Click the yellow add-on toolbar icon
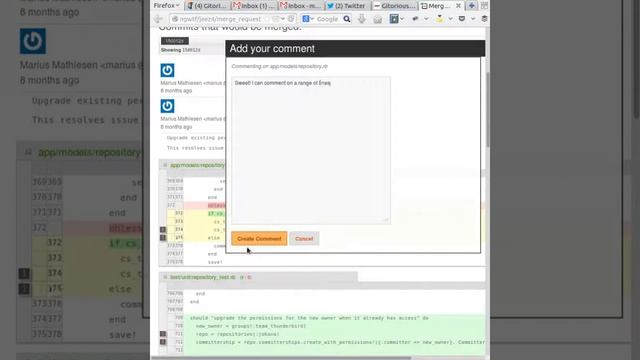640x360 pixels. (439, 18)
